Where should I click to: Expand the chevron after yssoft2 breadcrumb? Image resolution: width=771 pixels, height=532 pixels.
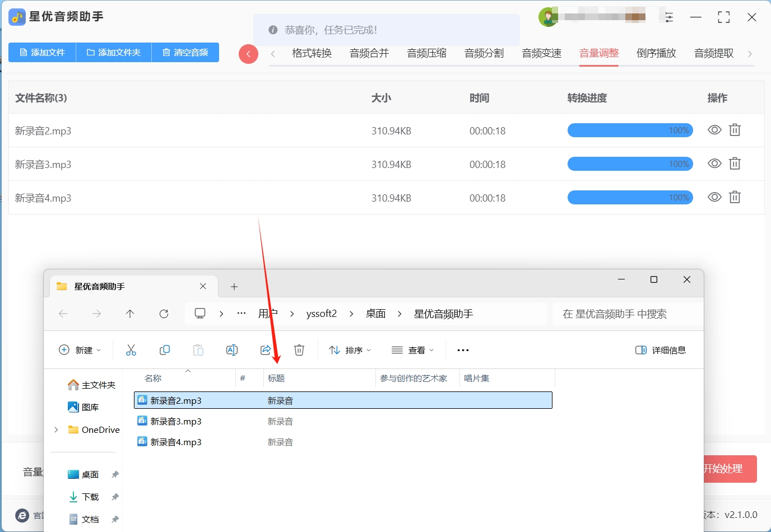tap(351, 314)
